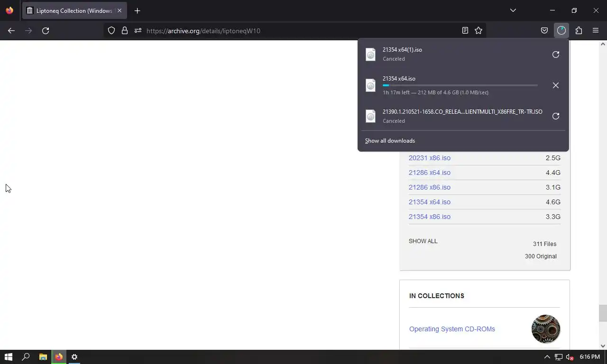The height and width of the screenshot is (364, 607).
Task: Click 2.5G size of 20231 x86.iso
Action: click(553, 158)
